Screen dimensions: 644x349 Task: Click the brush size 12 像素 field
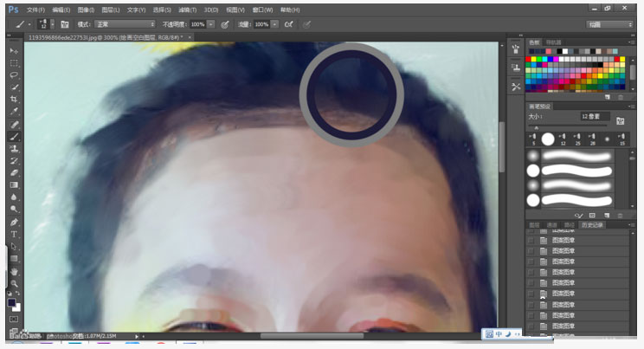[595, 117]
